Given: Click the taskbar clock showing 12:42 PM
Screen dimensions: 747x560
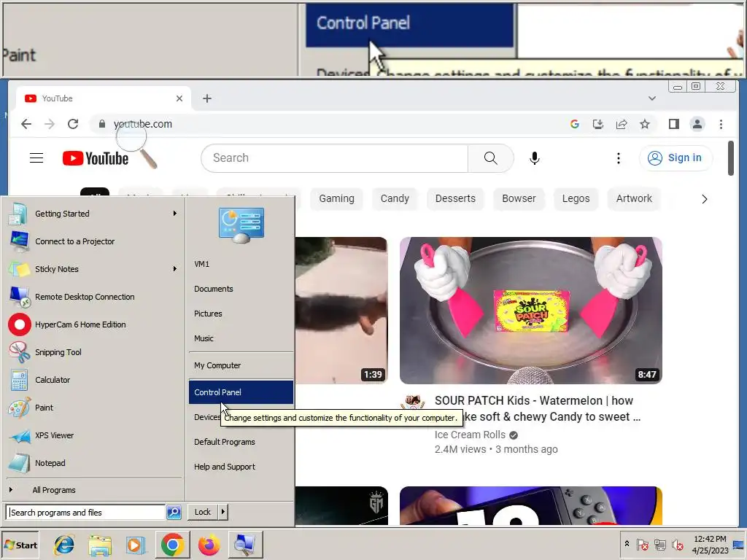Looking at the screenshot, I should click(710, 545).
